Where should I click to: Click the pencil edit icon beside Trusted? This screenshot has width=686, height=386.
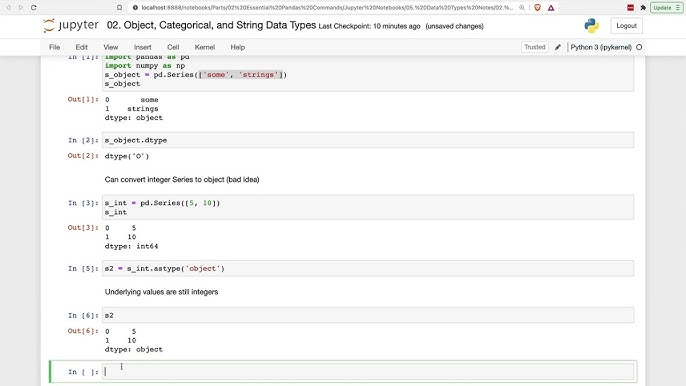[558, 47]
